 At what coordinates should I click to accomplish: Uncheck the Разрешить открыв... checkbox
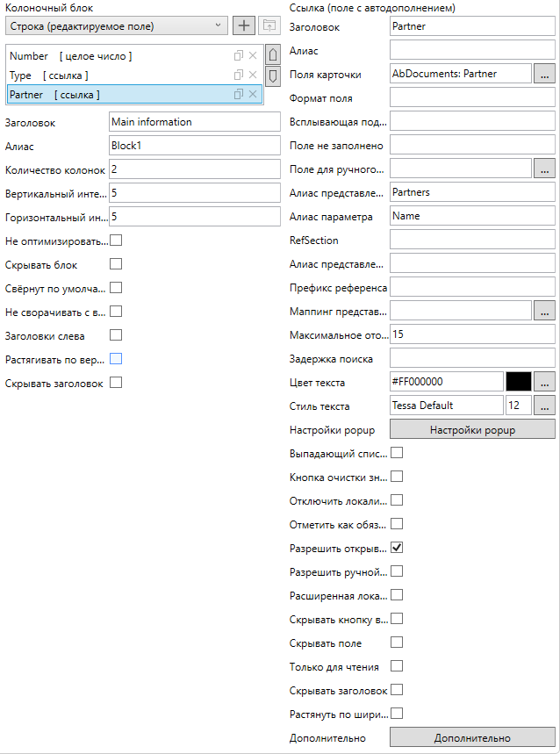click(x=397, y=548)
